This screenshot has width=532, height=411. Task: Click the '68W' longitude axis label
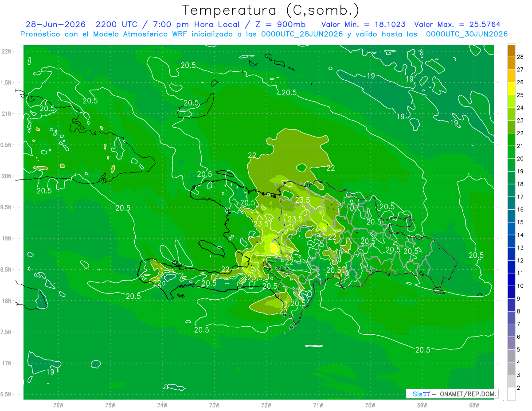pos(474,405)
